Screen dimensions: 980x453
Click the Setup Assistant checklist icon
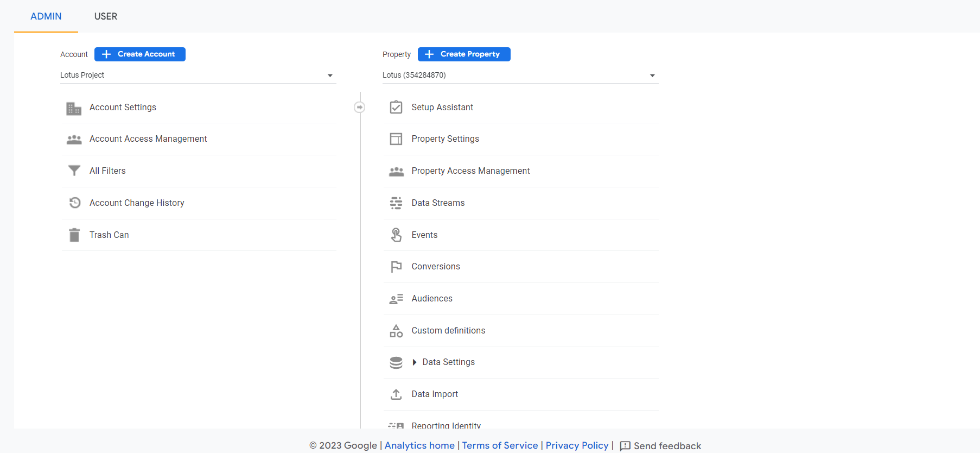click(x=396, y=107)
